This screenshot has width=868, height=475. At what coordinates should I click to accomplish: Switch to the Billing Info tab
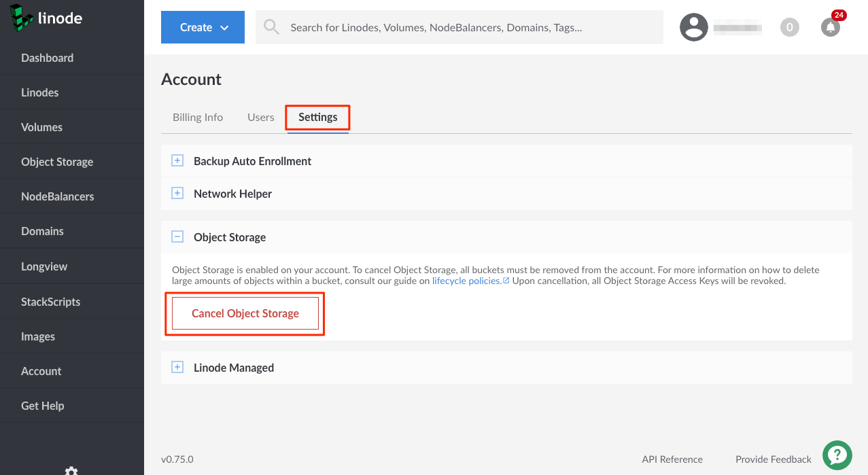(198, 117)
